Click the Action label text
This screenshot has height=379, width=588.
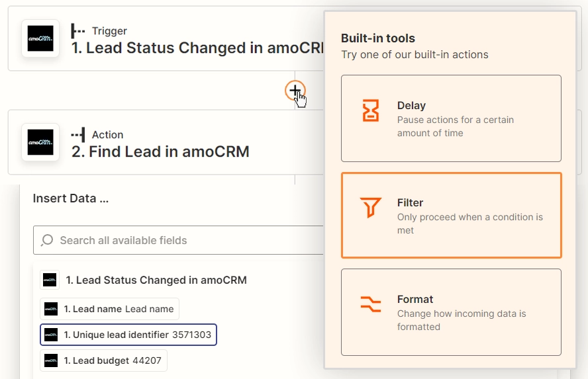(108, 135)
